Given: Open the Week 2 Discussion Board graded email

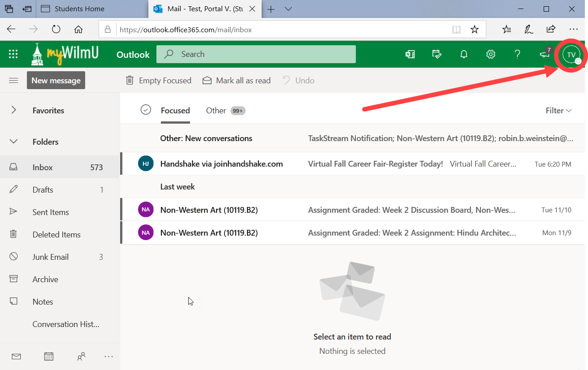Looking at the screenshot, I should 353,210.
